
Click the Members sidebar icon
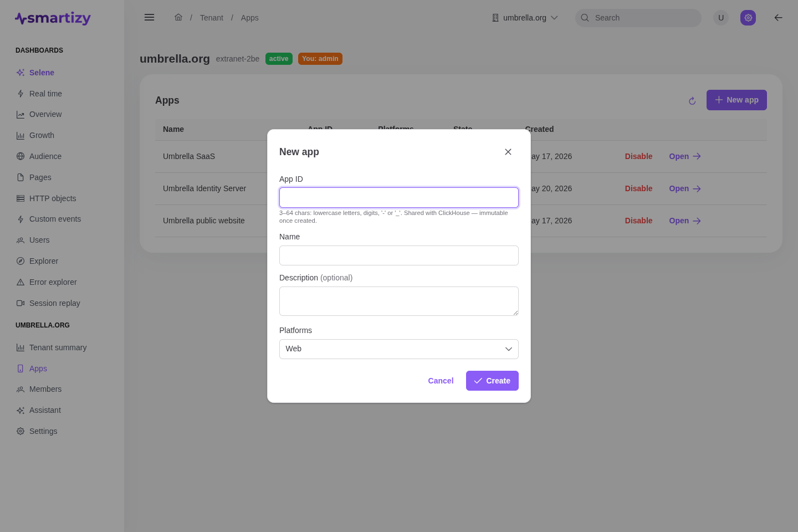click(x=21, y=389)
